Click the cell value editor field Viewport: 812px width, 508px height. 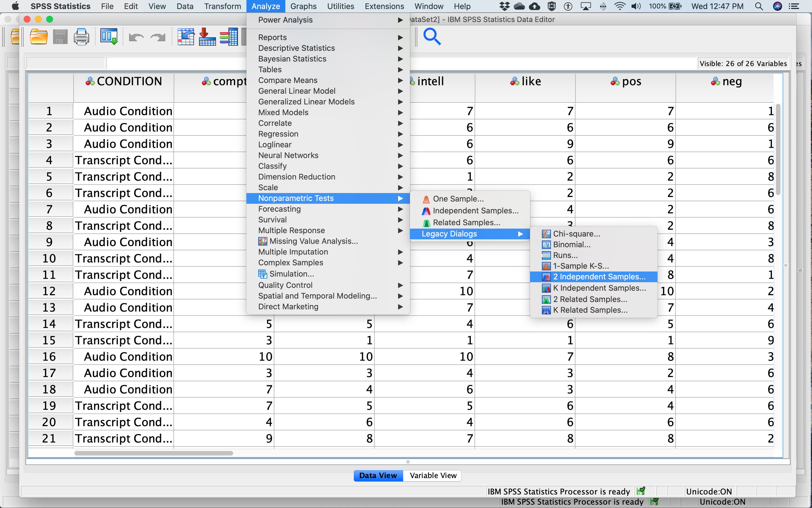point(401,63)
